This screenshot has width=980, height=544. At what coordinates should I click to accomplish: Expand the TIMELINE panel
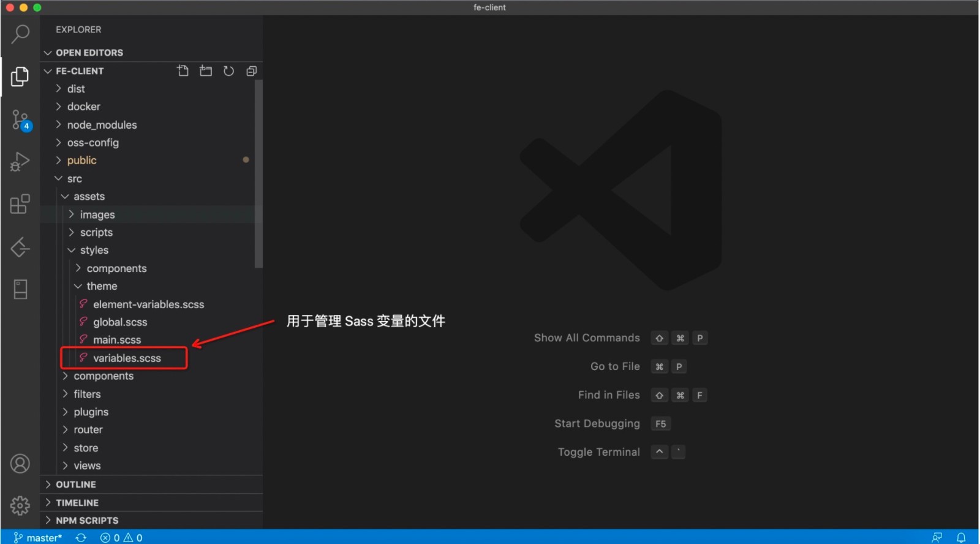point(152,502)
